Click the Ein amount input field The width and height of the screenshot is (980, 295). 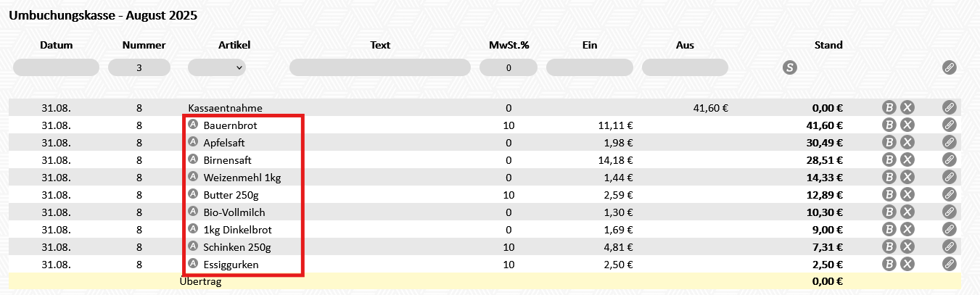[589, 67]
